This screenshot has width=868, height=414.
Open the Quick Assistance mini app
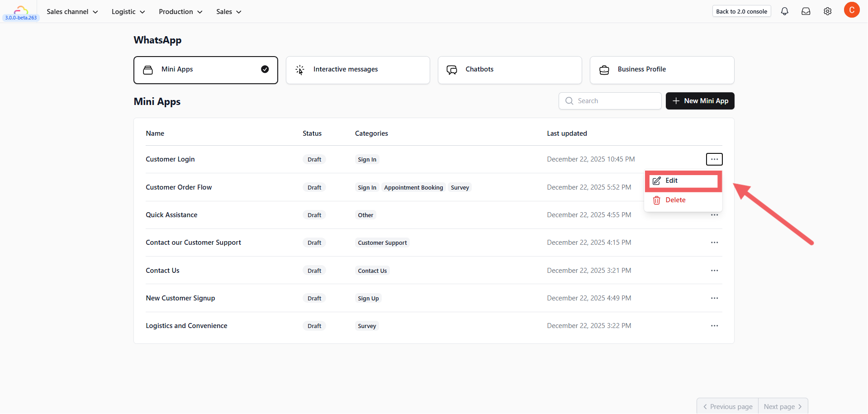click(x=171, y=215)
